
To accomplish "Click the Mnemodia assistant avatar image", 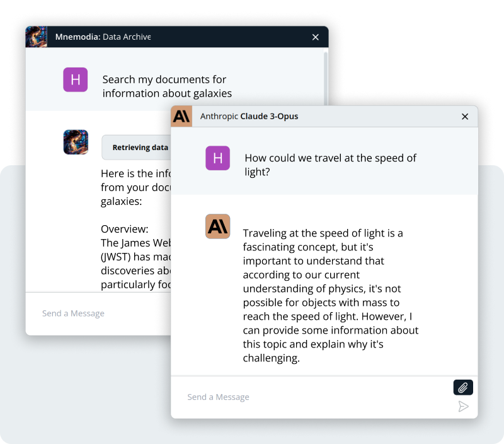I will point(75,142).
